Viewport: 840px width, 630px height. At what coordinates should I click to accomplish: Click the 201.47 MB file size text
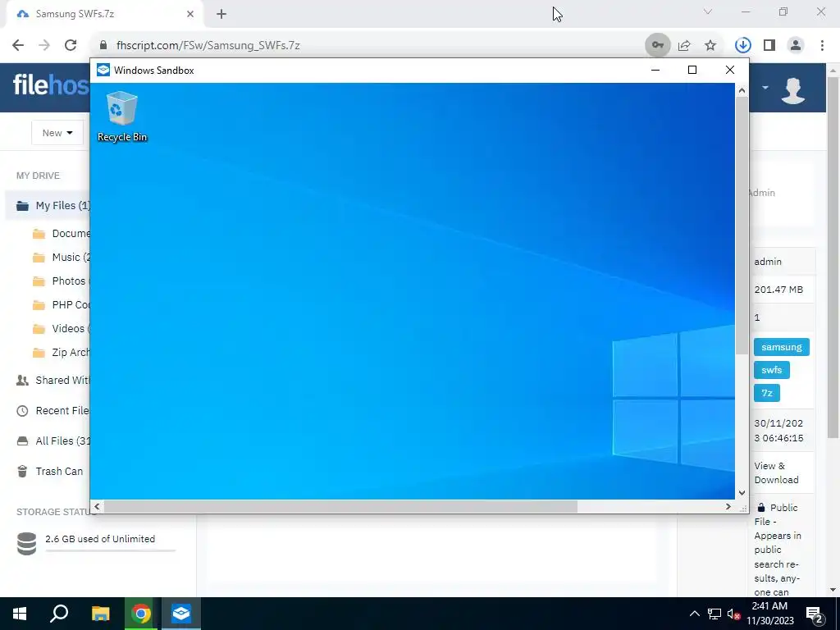coord(778,290)
